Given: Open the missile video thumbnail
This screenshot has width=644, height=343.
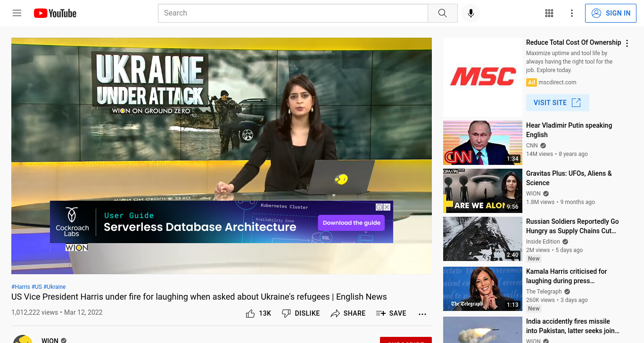Looking at the screenshot, I should pos(483,330).
